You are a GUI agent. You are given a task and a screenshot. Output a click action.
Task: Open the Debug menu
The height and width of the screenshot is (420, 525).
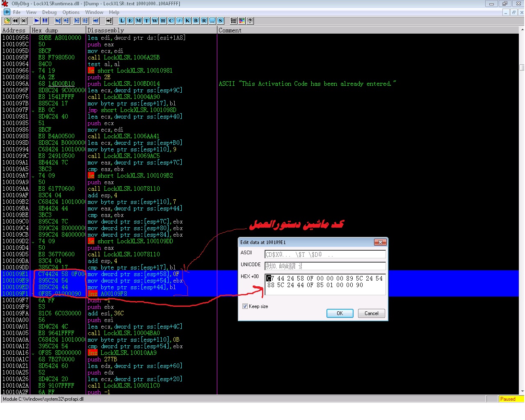49,12
